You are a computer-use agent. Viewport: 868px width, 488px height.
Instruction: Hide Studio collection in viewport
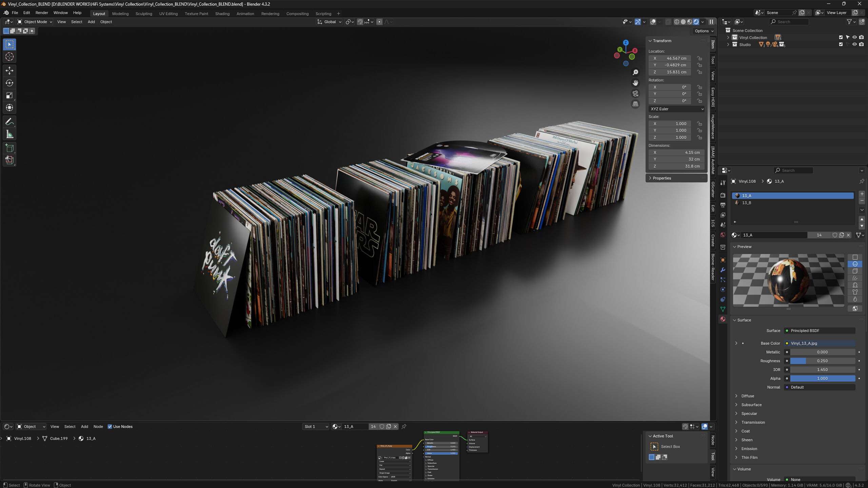[854, 44]
